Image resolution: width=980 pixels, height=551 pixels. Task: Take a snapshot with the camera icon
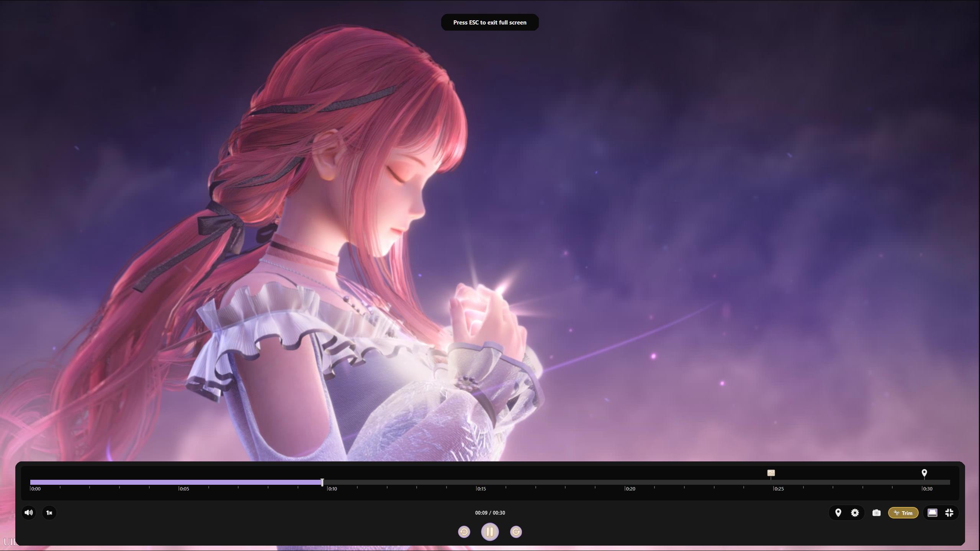876,512
